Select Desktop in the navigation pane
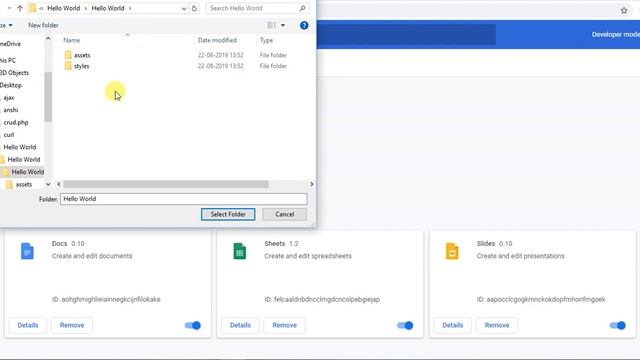The height and width of the screenshot is (360, 640). 11,85
